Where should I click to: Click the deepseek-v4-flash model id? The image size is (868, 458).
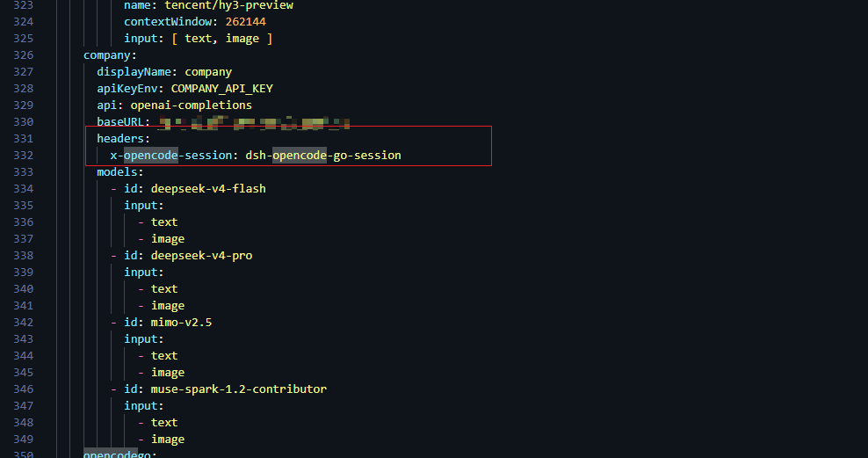click(x=208, y=189)
